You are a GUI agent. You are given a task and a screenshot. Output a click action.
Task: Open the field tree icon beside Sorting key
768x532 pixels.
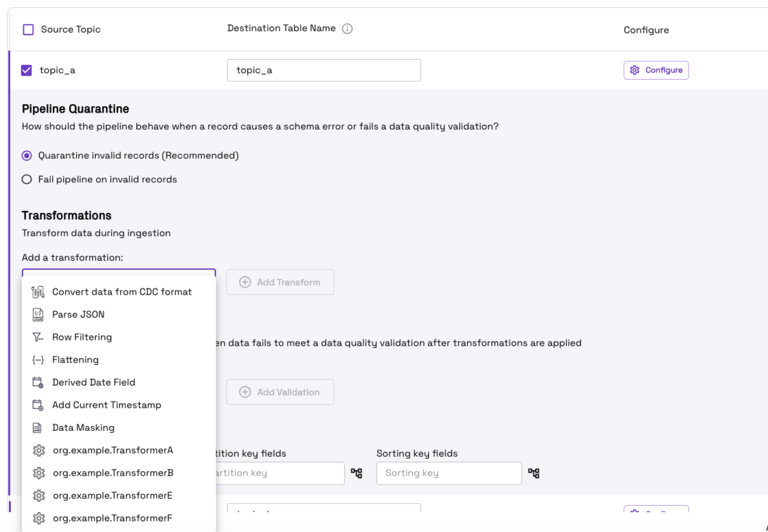pos(534,473)
